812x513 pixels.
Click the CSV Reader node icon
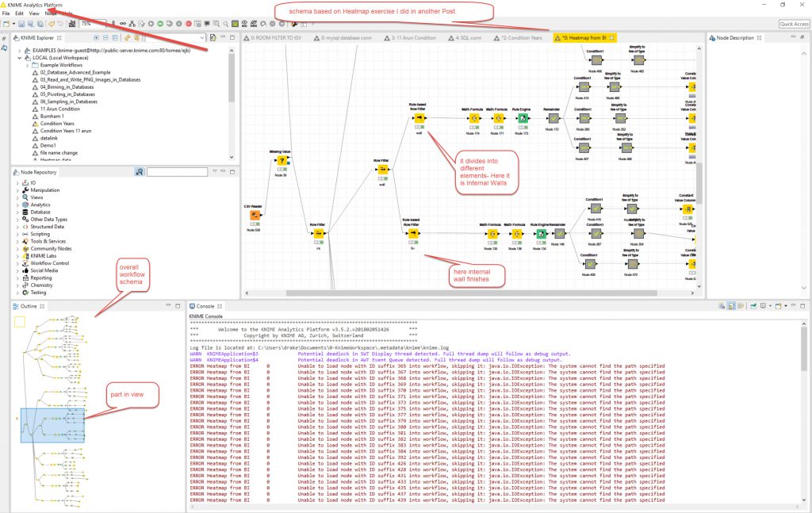tap(255, 215)
